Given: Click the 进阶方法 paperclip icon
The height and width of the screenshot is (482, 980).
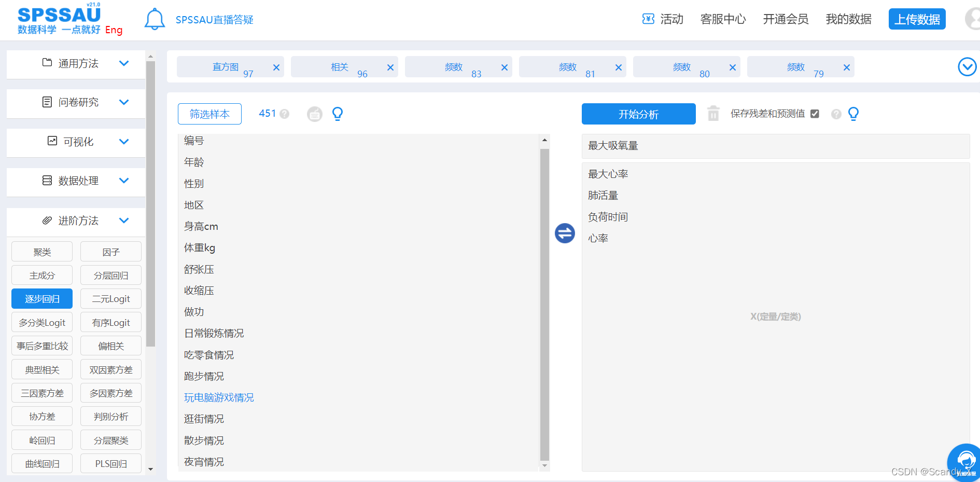Looking at the screenshot, I should 47,220.
